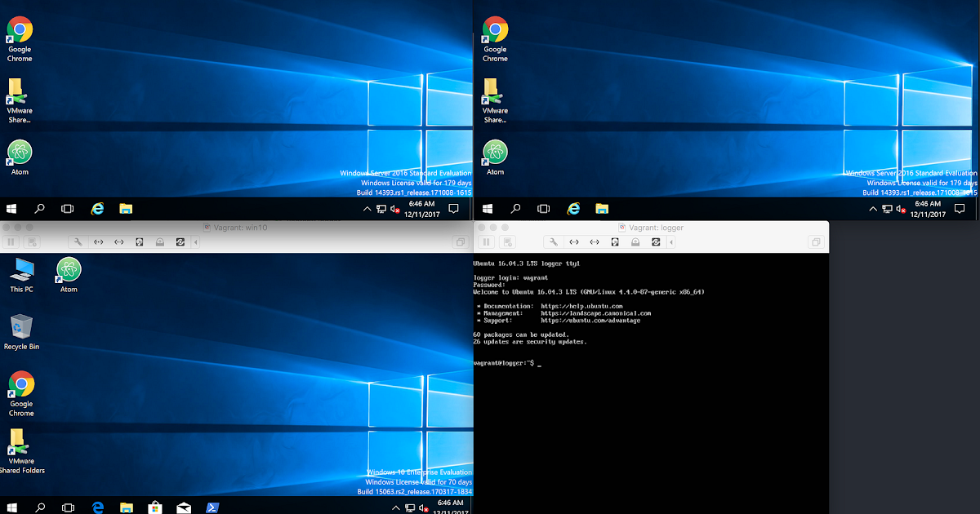The image size is (980, 514).
Task: Open Task View in top-left Server VM
Action: [x=68, y=209]
